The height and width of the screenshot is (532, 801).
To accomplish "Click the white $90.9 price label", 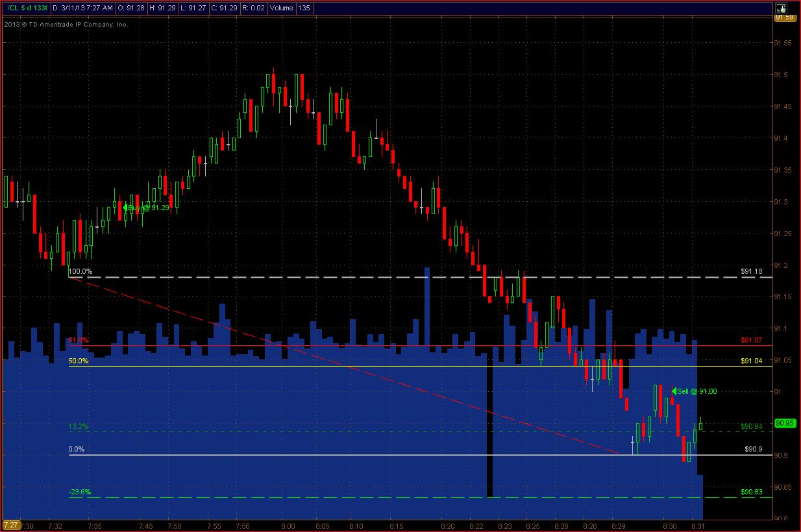I will [x=754, y=449].
